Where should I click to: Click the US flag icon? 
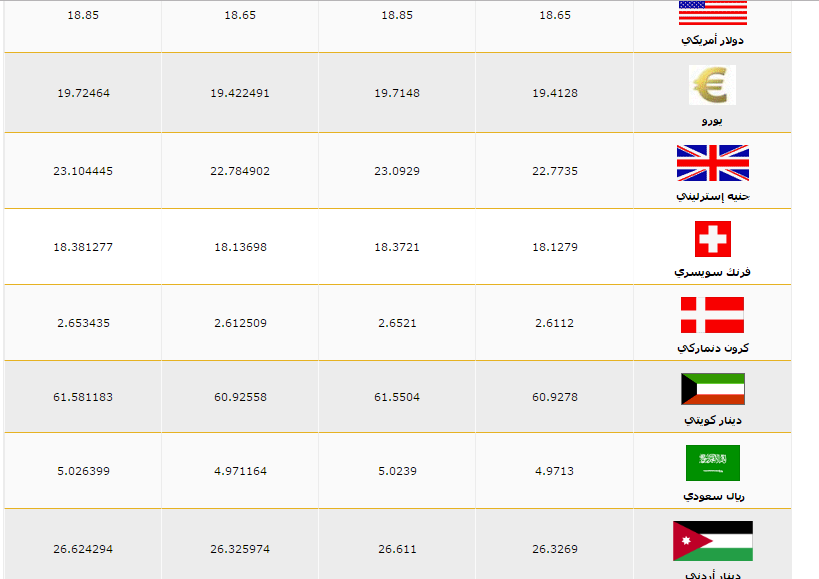click(x=712, y=13)
